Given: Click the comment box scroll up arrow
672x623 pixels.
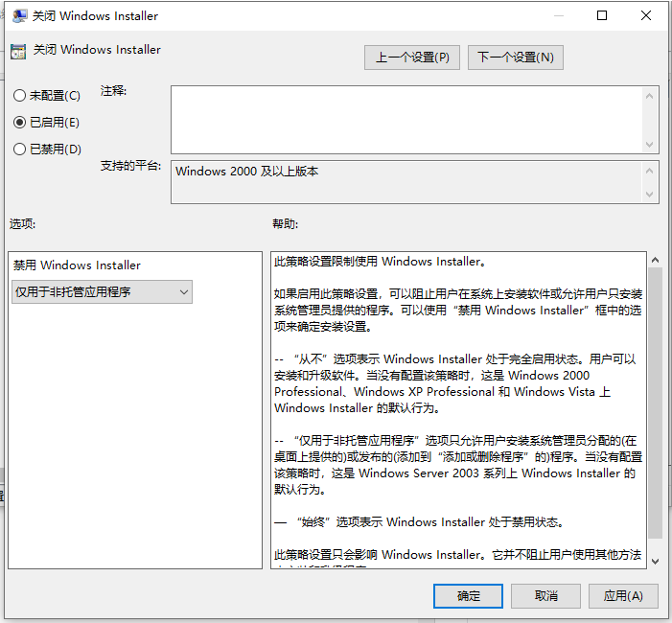Looking at the screenshot, I should (649, 96).
